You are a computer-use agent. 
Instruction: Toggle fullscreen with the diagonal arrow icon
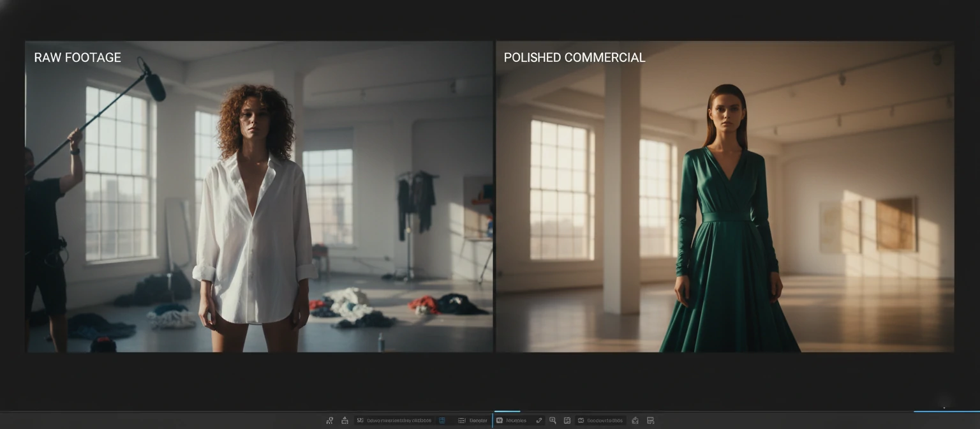[540, 420]
